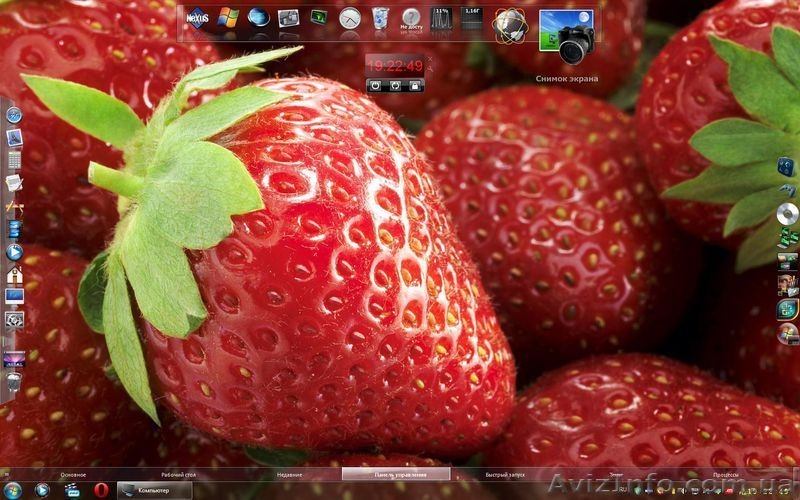
Task: Open the Home house icon in the left dock
Action: tap(14, 274)
